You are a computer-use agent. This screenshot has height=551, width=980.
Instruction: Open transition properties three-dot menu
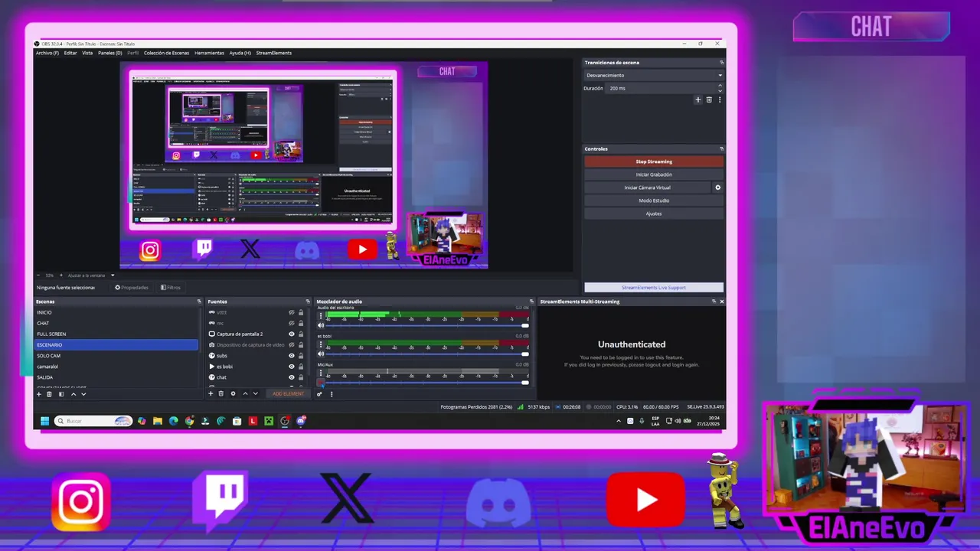[719, 99]
